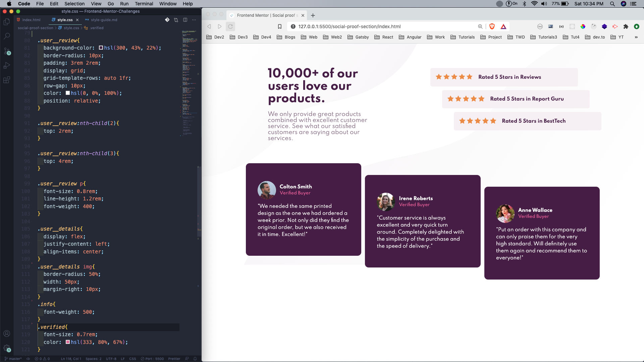
Task: Open the Go menu in menu bar
Action: point(111,4)
